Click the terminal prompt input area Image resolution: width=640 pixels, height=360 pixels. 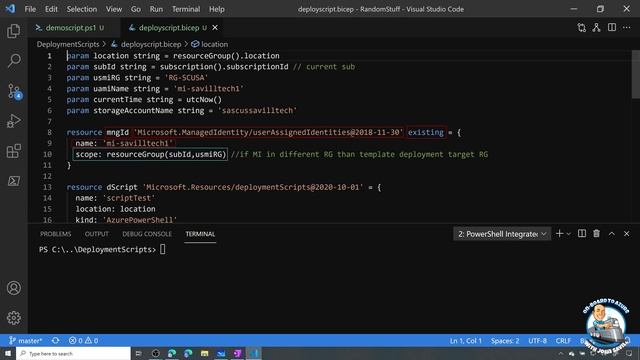pyautogui.click(x=162, y=249)
